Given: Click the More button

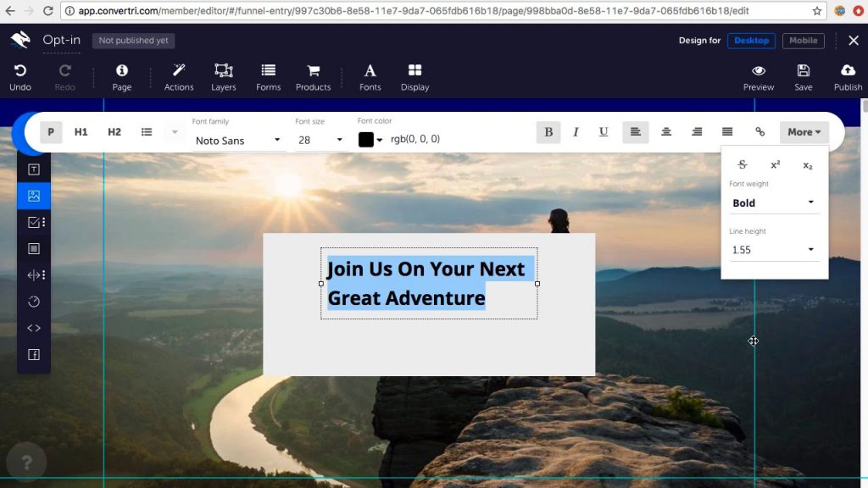Looking at the screenshot, I should coord(804,132).
